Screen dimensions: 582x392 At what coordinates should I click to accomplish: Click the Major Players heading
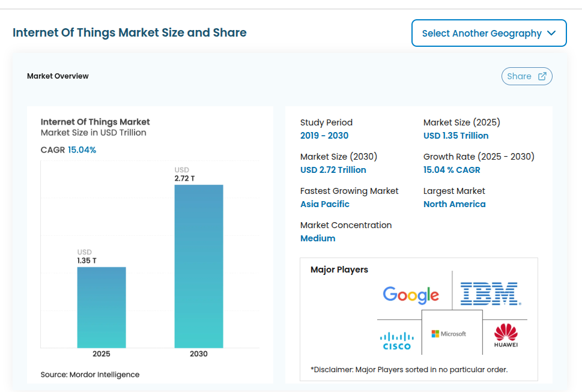click(339, 270)
